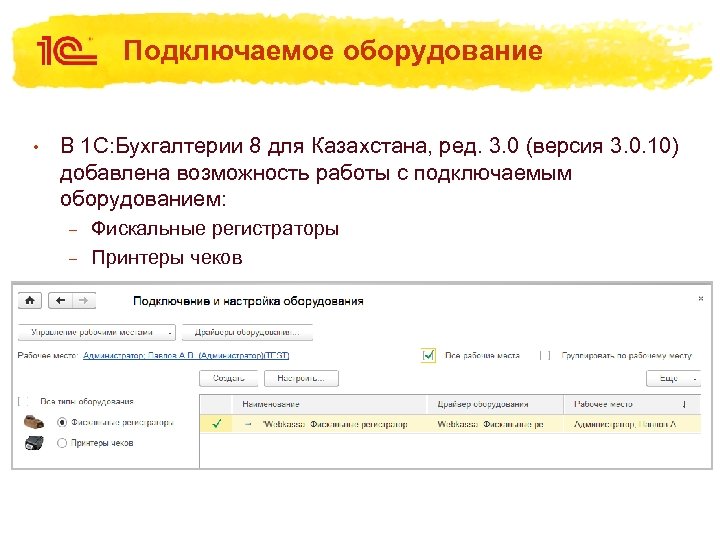Click the Рабочее место column header
The image size is (720, 540).
point(633,404)
